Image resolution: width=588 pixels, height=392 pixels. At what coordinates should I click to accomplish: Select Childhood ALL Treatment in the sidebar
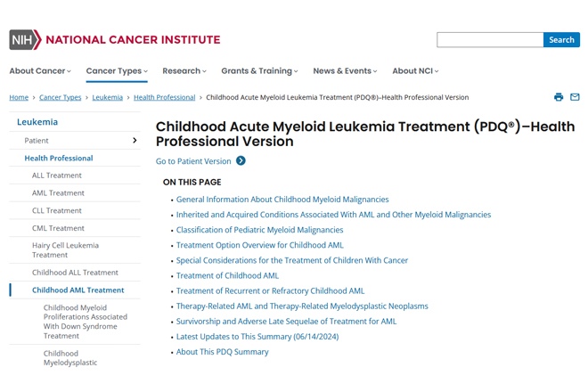pyautogui.click(x=75, y=273)
